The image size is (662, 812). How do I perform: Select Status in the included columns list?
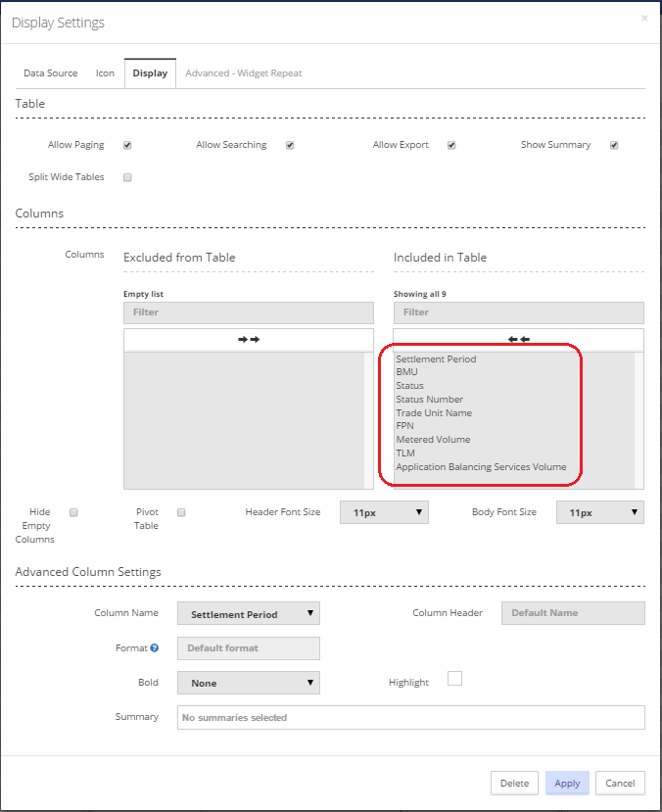[409, 385]
